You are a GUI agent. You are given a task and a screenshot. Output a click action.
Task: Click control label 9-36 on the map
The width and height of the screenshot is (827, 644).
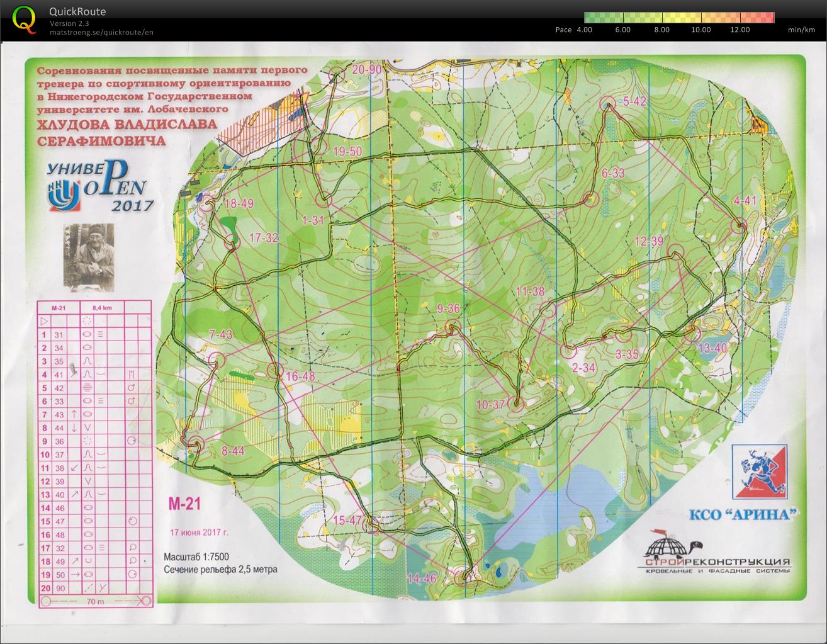click(448, 308)
